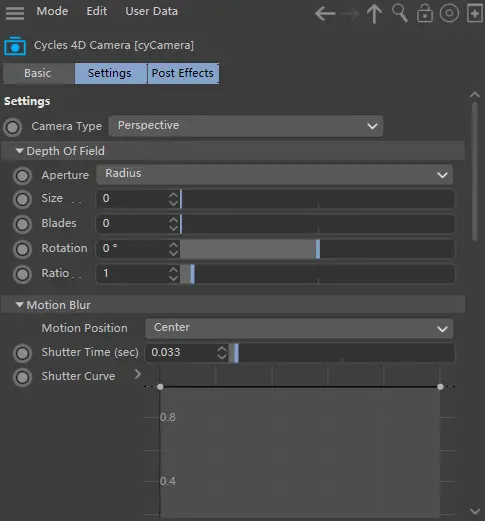Open the Edit menu

coord(97,11)
